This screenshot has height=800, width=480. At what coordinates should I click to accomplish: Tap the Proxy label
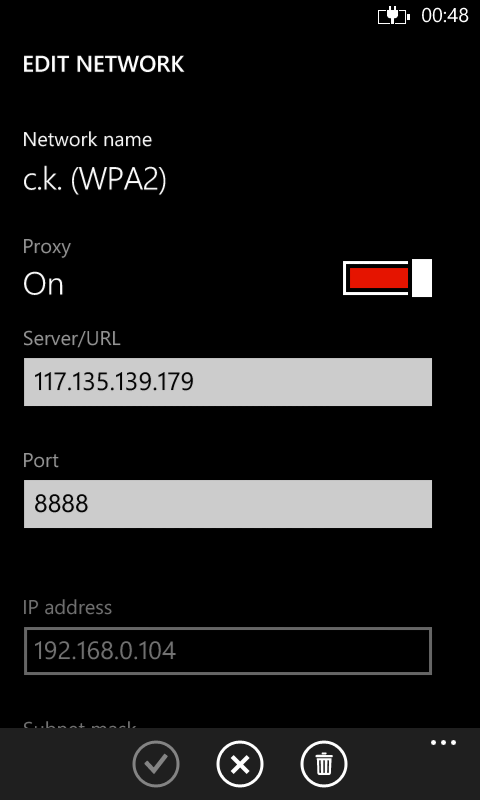47,247
